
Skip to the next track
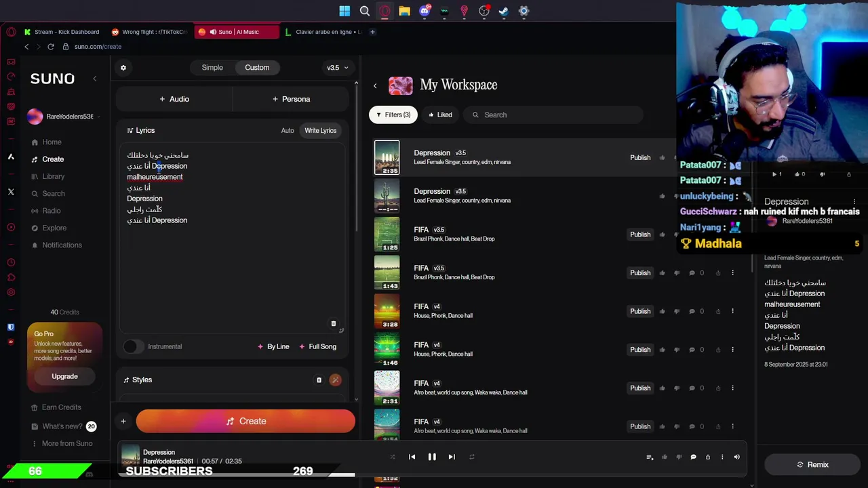pyautogui.click(x=452, y=457)
